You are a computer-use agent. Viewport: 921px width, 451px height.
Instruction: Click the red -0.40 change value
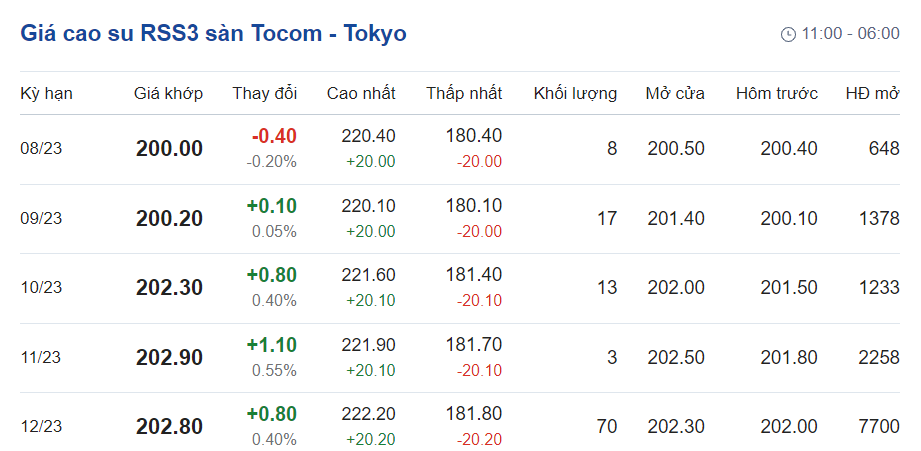tap(274, 136)
